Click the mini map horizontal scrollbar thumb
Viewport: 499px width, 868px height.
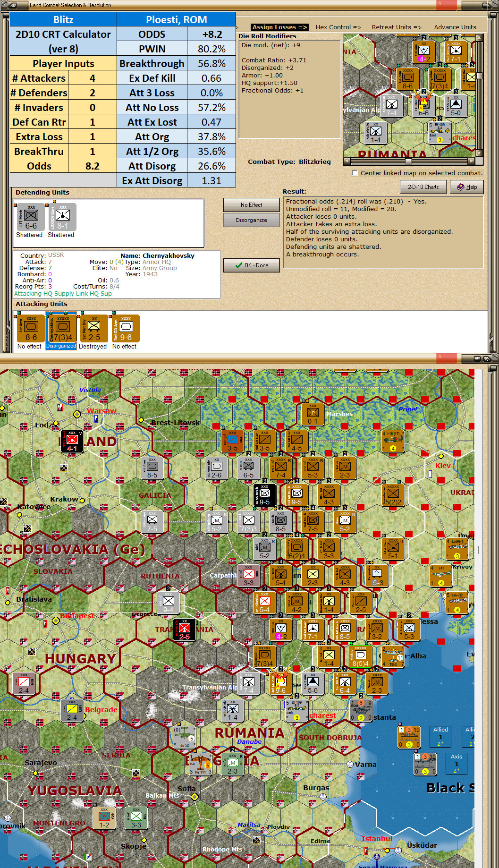pos(408,161)
